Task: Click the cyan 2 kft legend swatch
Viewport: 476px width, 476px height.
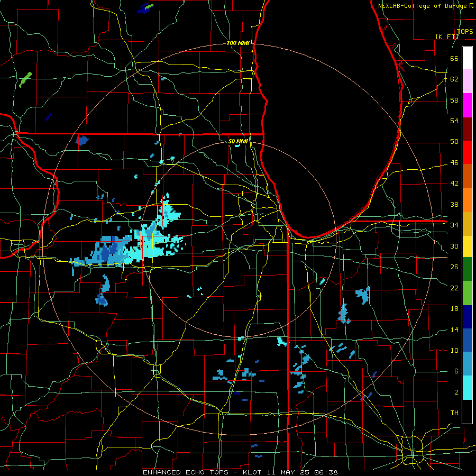Action: click(467, 388)
